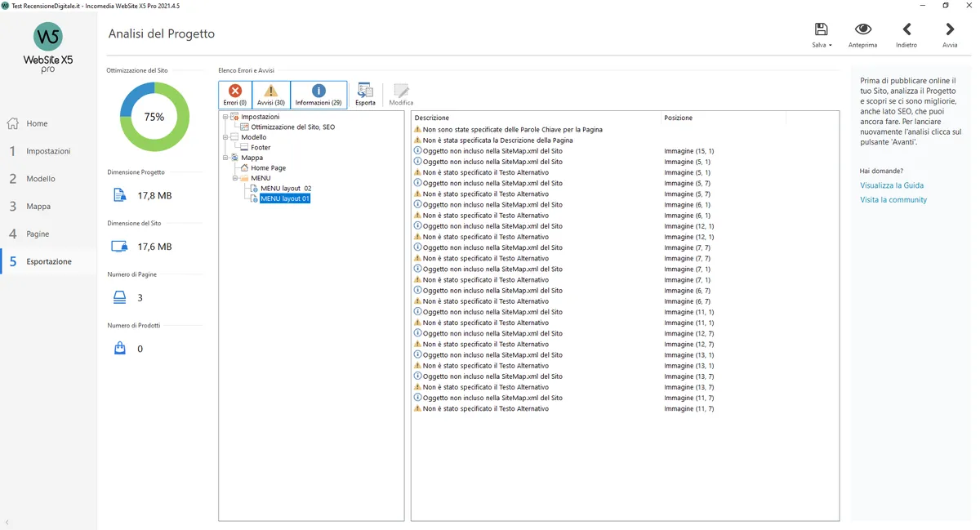Open the Visualizza la Guida link
Image resolution: width=980 pixels, height=530 pixels.
[x=892, y=185]
